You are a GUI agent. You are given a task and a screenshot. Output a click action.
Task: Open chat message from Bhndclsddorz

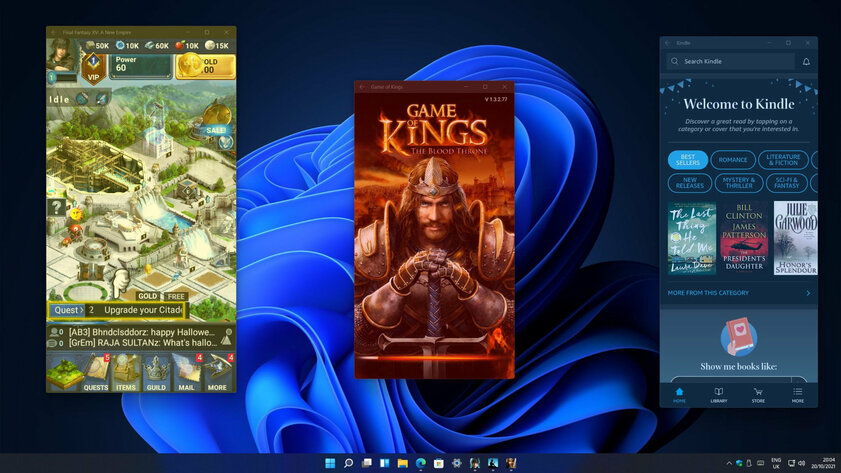point(141,332)
